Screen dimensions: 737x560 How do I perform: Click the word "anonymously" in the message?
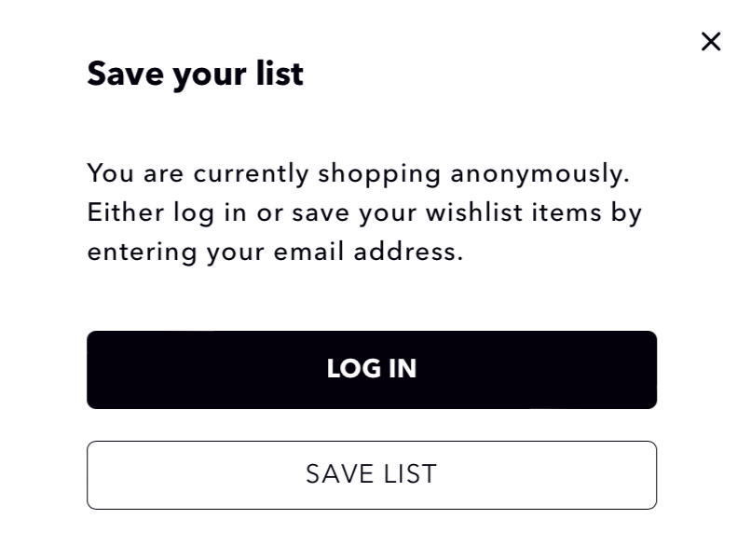539,173
